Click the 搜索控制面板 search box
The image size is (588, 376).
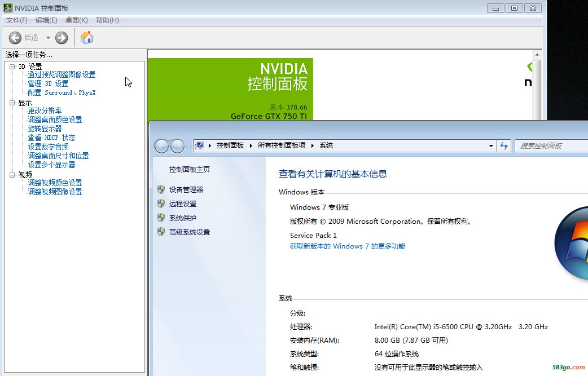[551, 145]
